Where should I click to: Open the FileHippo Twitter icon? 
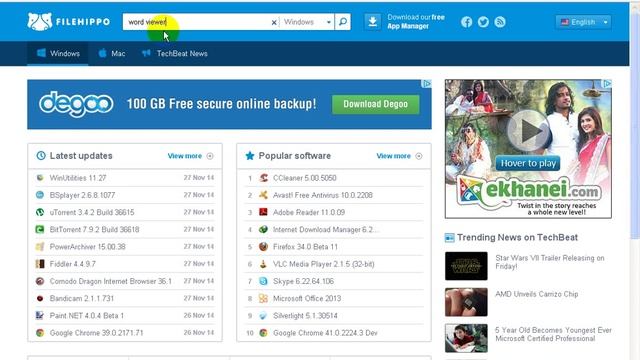tap(483, 22)
